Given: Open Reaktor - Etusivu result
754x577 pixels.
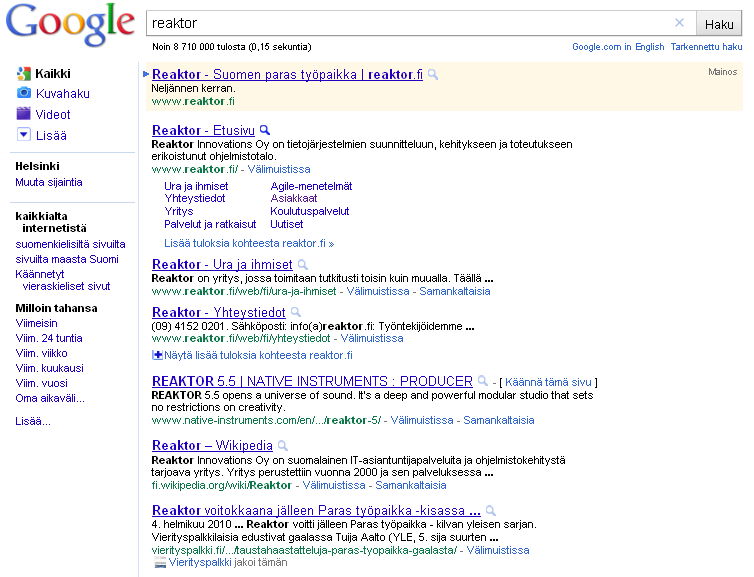Looking at the screenshot, I should click(203, 130).
